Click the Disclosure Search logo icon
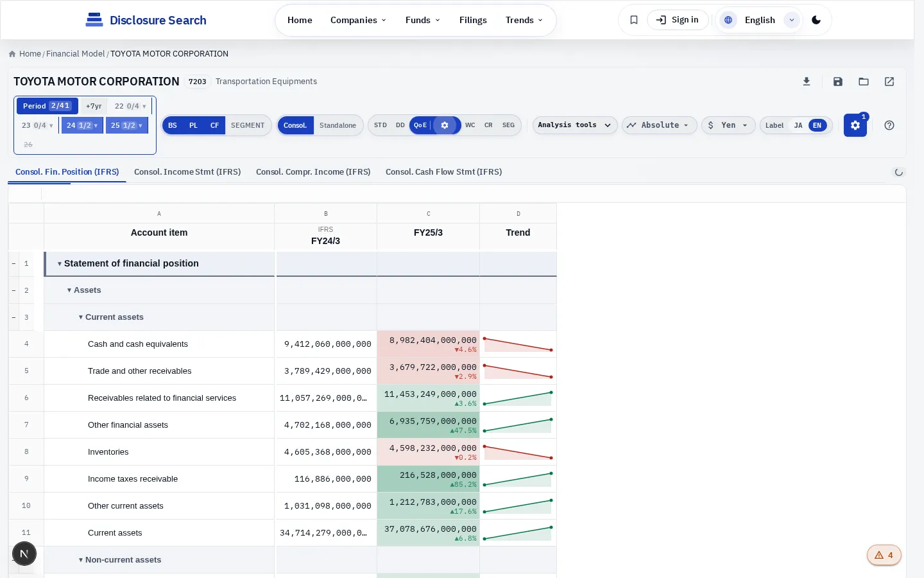This screenshot has height=578, width=924. click(94, 20)
